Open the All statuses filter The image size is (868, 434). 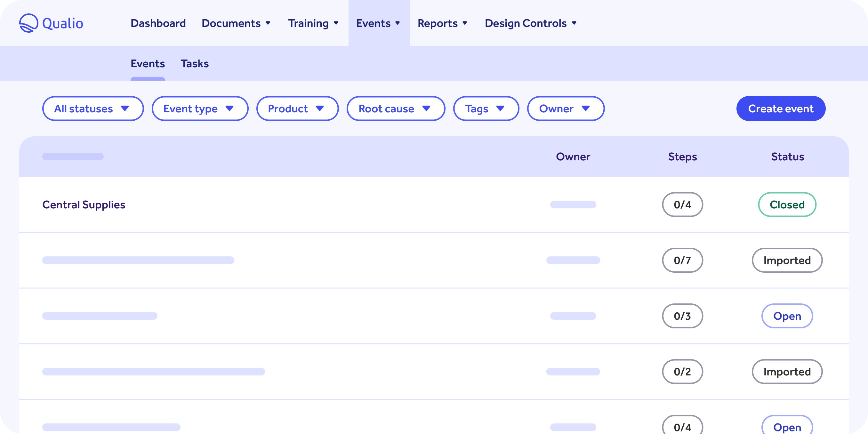(x=93, y=108)
